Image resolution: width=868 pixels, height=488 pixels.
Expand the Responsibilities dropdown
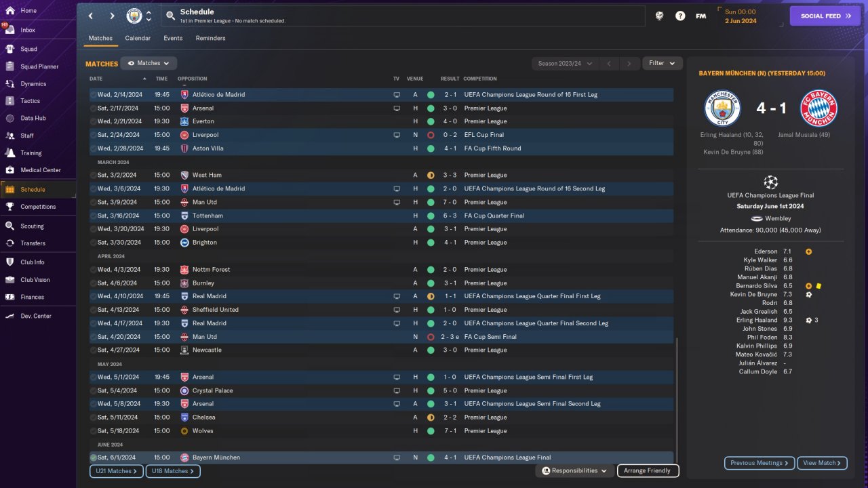574,470
